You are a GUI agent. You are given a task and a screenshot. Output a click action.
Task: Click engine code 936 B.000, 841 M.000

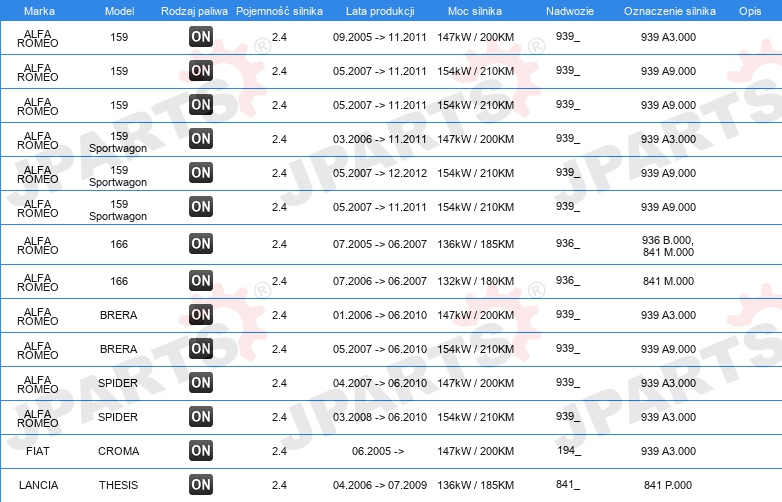coord(668,246)
